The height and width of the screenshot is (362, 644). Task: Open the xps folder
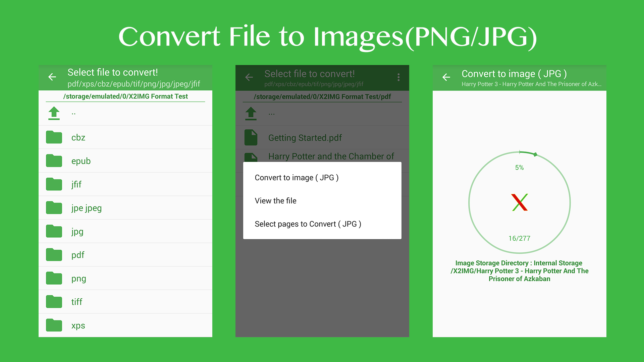click(x=78, y=325)
